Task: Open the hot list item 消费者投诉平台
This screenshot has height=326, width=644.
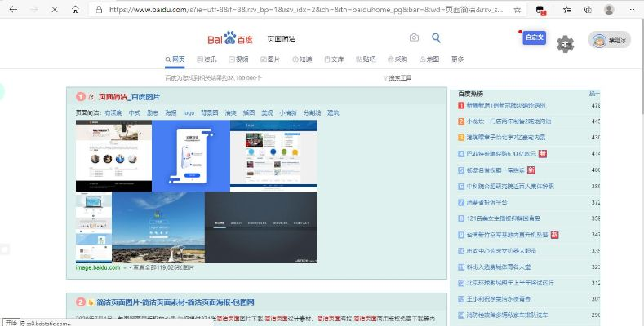Action: (486, 202)
